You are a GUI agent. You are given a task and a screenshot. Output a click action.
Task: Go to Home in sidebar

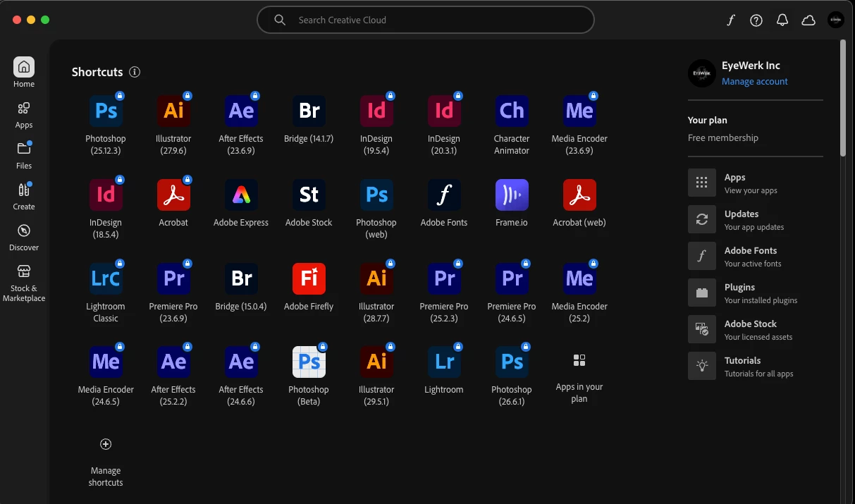pos(24,72)
